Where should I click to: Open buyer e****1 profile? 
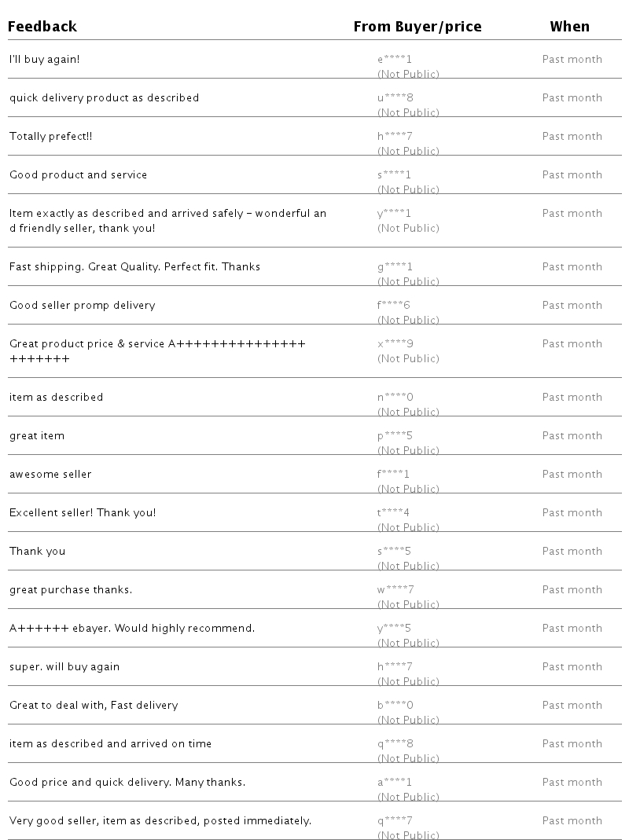coord(394,60)
